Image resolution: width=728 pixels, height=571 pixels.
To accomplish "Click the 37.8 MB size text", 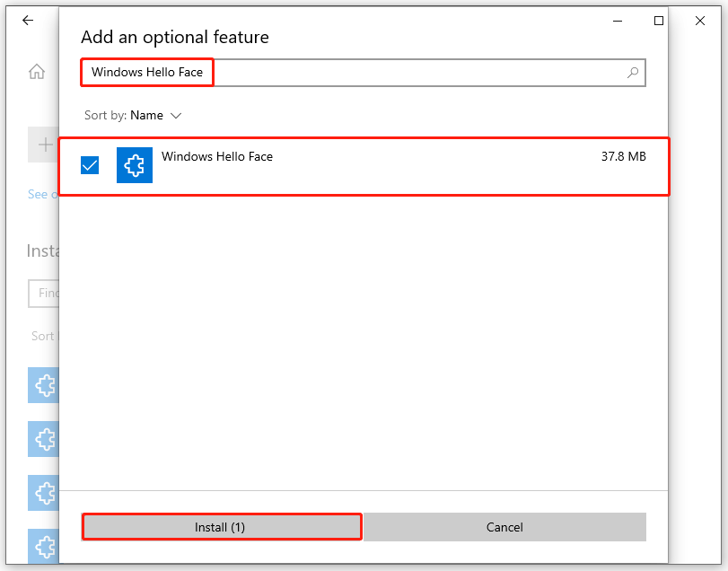I will click(x=623, y=156).
